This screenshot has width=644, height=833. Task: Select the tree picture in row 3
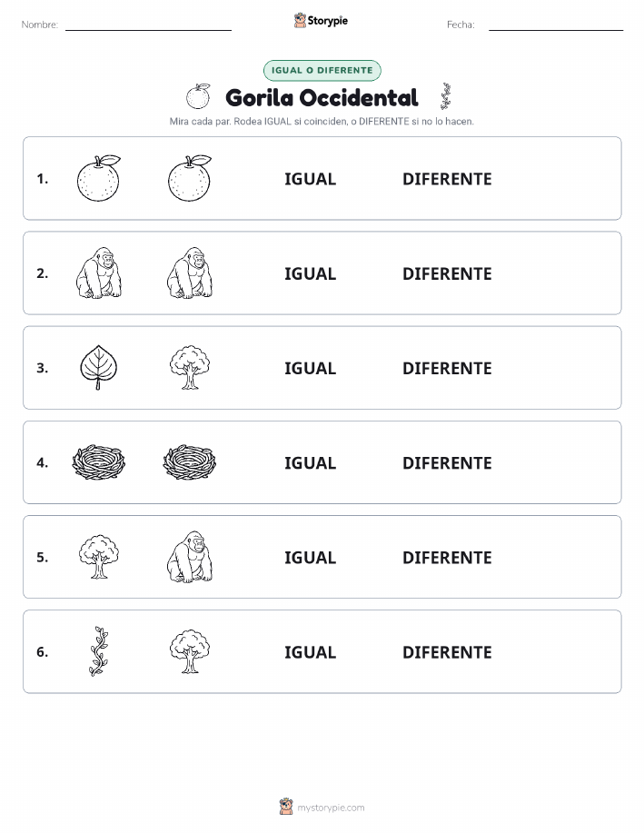coord(190,368)
